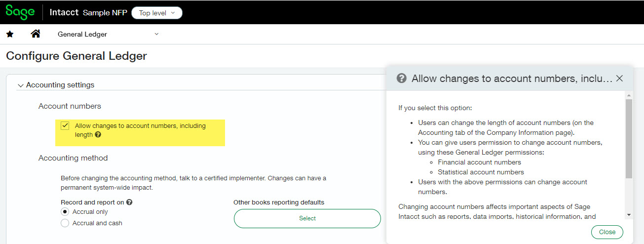Uncheck Allow changes to account numbers checkbox
Image resolution: width=644 pixels, height=244 pixels.
click(x=65, y=126)
